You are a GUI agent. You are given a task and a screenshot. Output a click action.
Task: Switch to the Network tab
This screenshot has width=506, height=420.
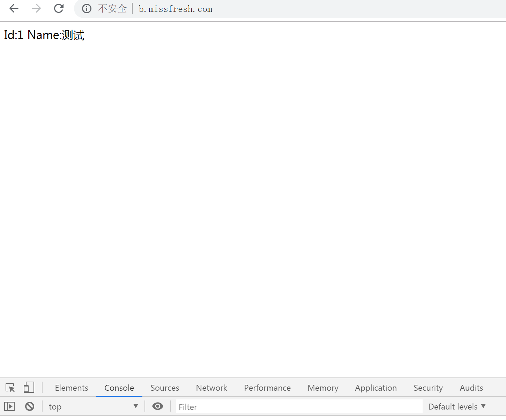[x=211, y=388]
